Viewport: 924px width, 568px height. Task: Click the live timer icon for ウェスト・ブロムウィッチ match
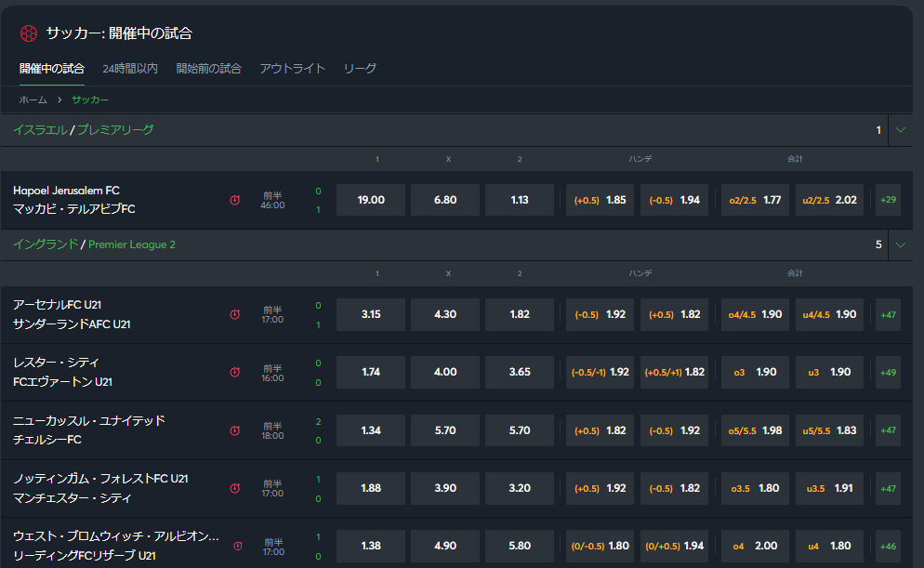coord(238,547)
